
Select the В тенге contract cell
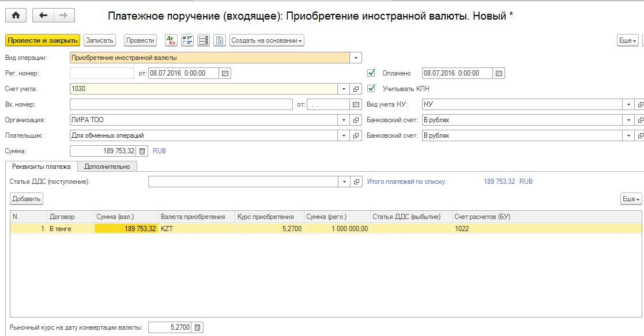pyautogui.click(x=71, y=229)
